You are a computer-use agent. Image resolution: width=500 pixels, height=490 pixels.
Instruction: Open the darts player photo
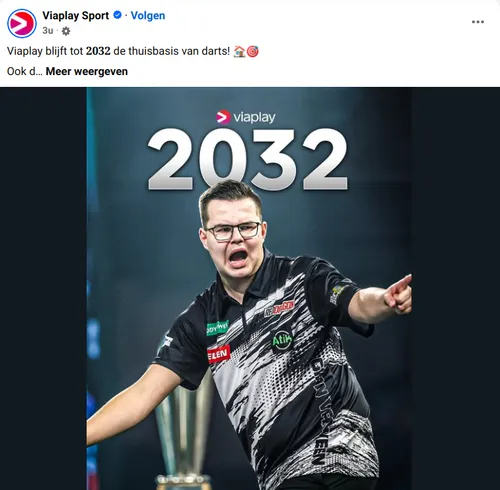coord(249,289)
